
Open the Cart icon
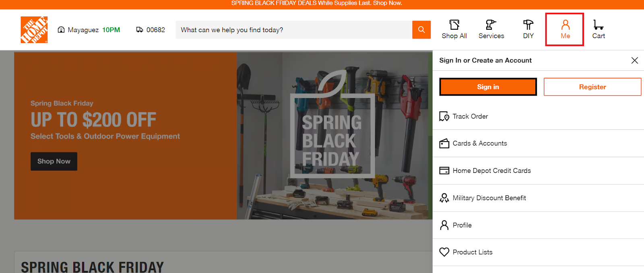point(598,25)
